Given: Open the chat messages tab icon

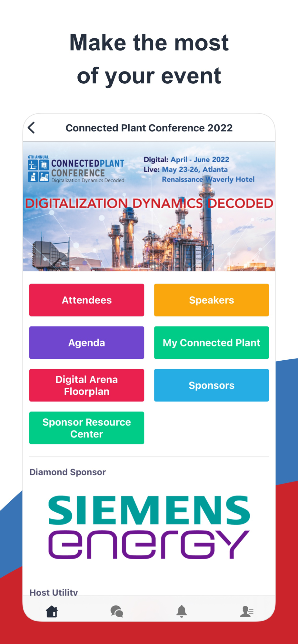Looking at the screenshot, I should click(x=117, y=611).
